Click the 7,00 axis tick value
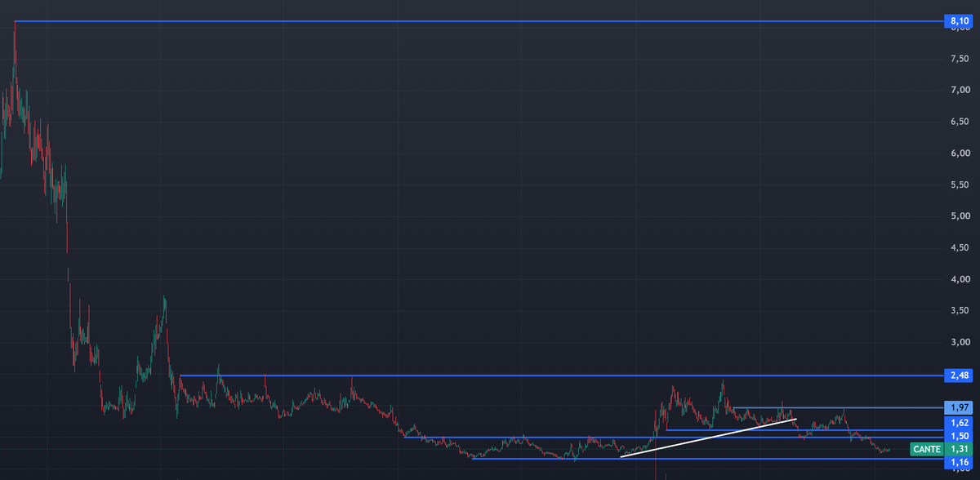Screen dimensions: 980x480 pos(960,90)
